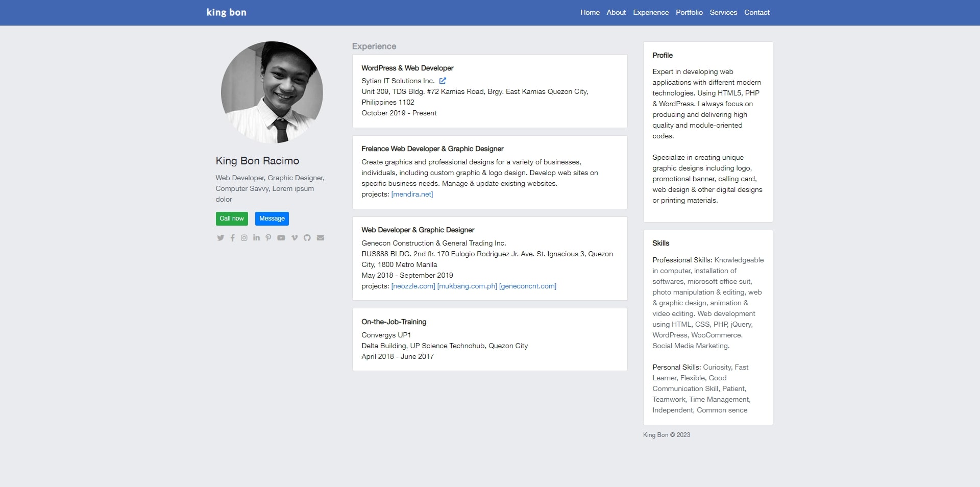Click the email envelope icon
Image resolution: width=980 pixels, height=487 pixels.
click(320, 238)
